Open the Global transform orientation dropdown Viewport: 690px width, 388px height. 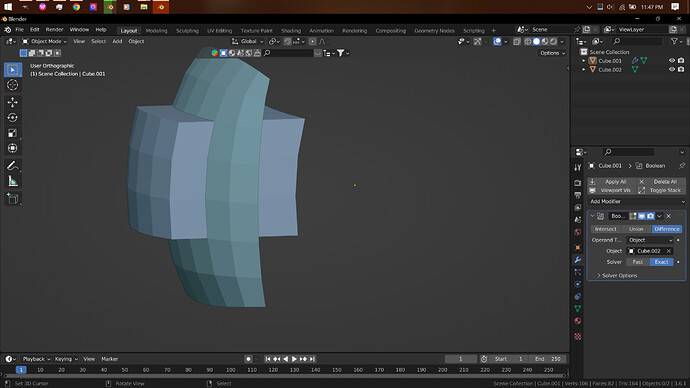click(x=248, y=41)
